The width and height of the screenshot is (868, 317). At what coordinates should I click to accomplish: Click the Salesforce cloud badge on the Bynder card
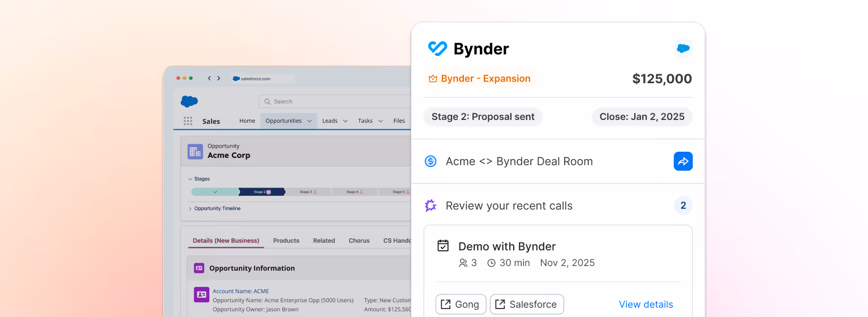[683, 49]
